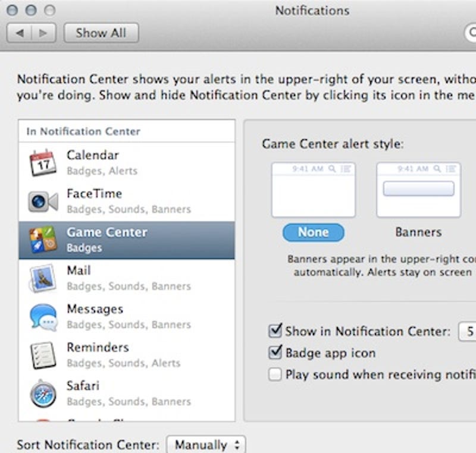The width and height of the screenshot is (476, 453).
Task: Click the Calendar app icon
Action: [43, 163]
